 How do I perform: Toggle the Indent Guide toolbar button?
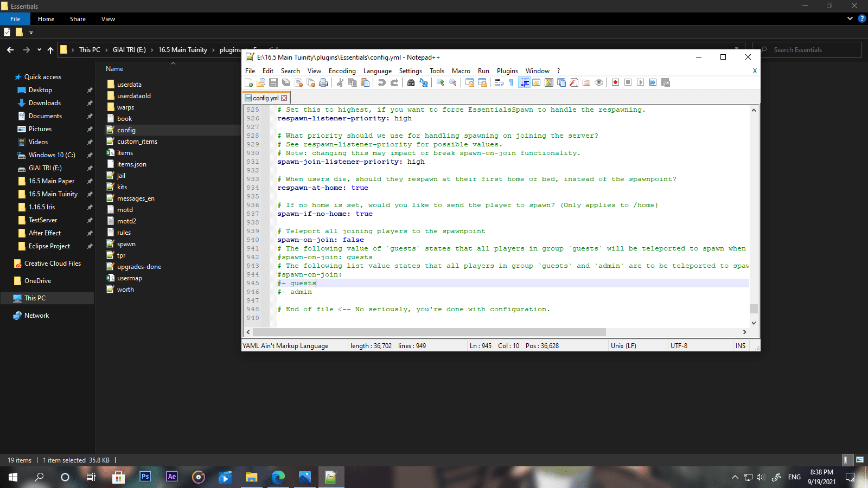pyautogui.click(x=524, y=82)
